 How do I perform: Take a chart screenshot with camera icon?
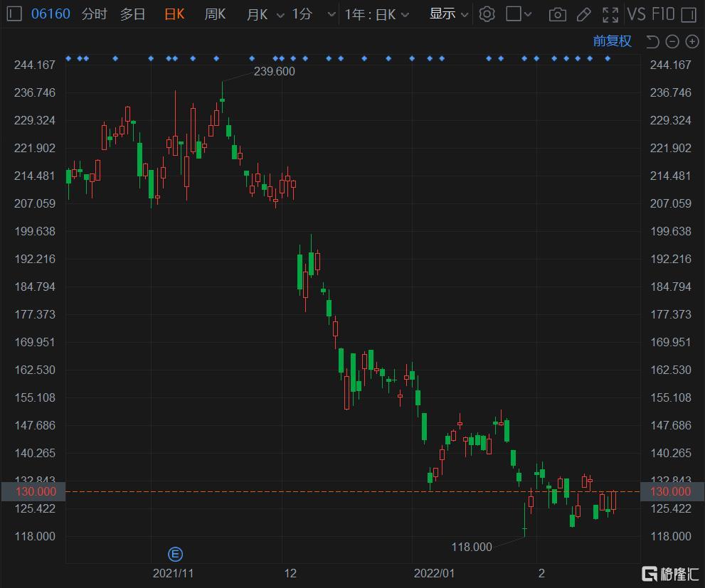click(x=558, y=14)
